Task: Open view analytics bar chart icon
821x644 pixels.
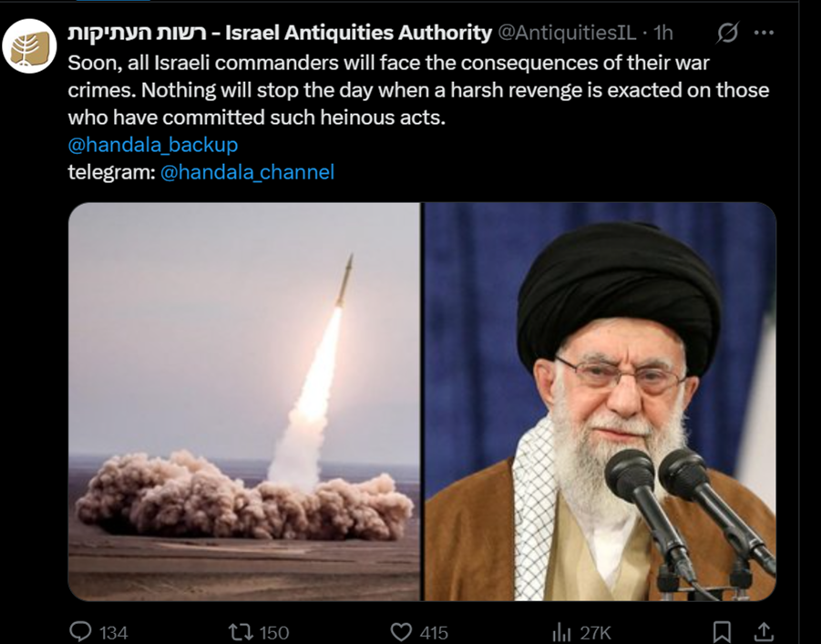Action: pos(562,632)
